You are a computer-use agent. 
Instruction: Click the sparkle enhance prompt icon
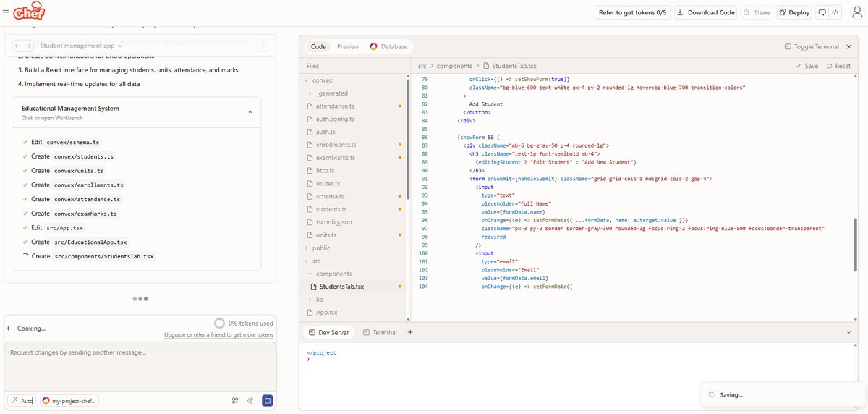coord(250,400)
